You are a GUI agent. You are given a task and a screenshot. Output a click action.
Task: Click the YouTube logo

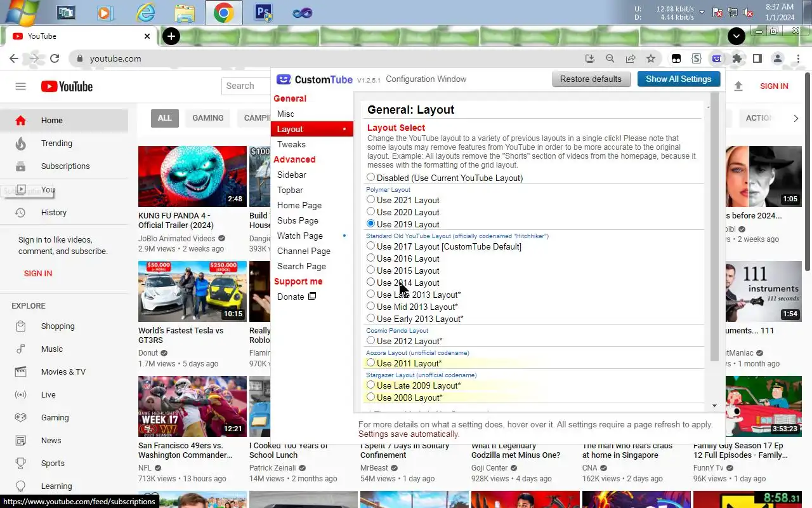(67, 86)
